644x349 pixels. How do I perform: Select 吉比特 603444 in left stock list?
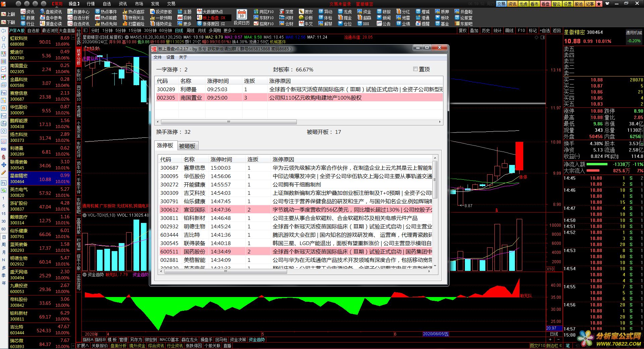pos(40,330)
